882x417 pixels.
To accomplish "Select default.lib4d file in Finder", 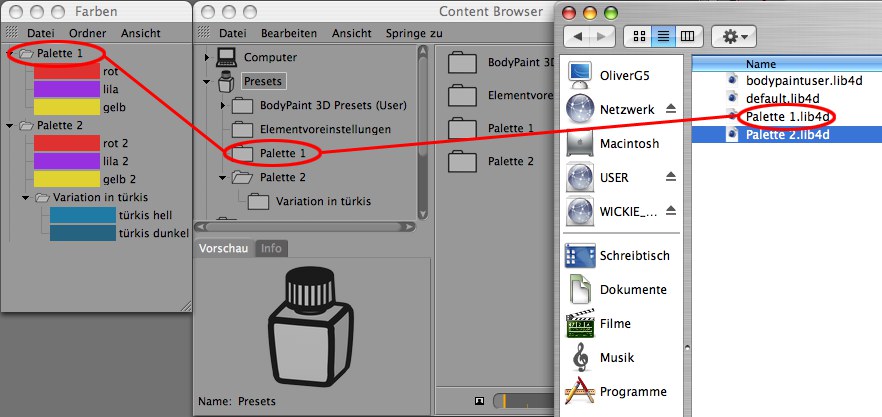I will (782, 98).
